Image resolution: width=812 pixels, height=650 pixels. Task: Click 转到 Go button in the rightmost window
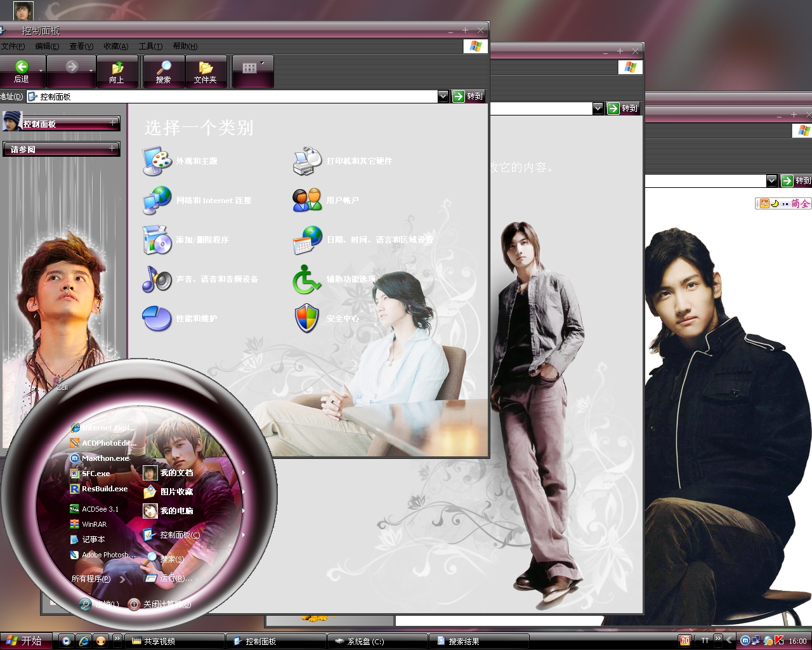(797, 181)
